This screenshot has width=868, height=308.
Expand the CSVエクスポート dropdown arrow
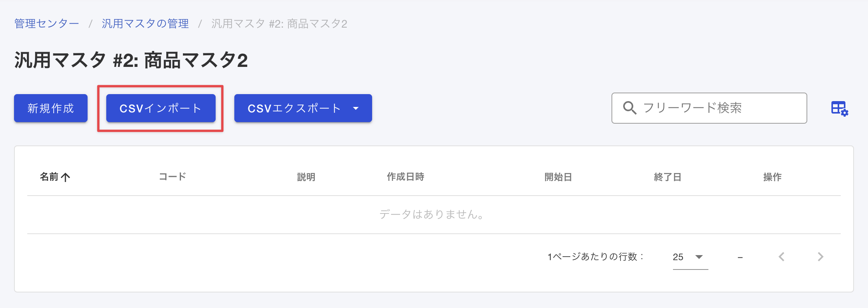pyautogui.click(x=356, y=108)
